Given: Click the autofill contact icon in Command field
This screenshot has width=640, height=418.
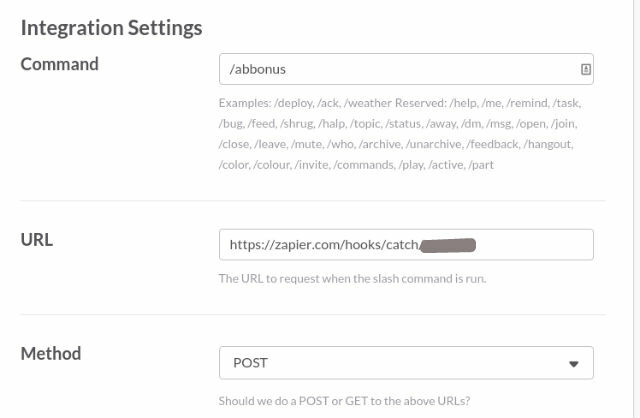Looking at the screenshot, I should click(x=586, y=69).
